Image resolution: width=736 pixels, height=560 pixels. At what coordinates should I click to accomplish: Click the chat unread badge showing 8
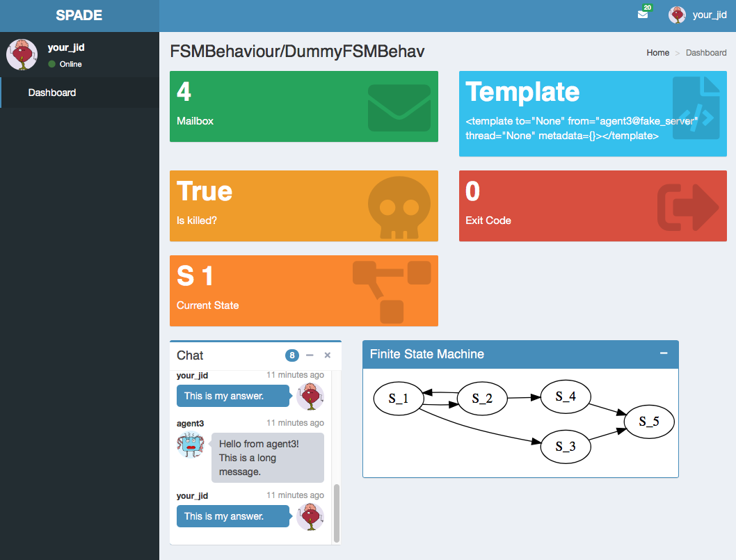292,355
